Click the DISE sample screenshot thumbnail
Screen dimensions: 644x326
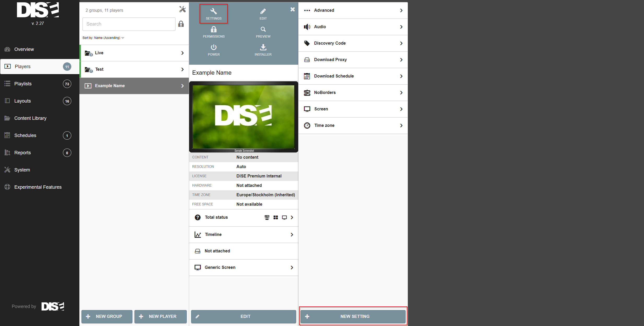[x=243, y=117]
